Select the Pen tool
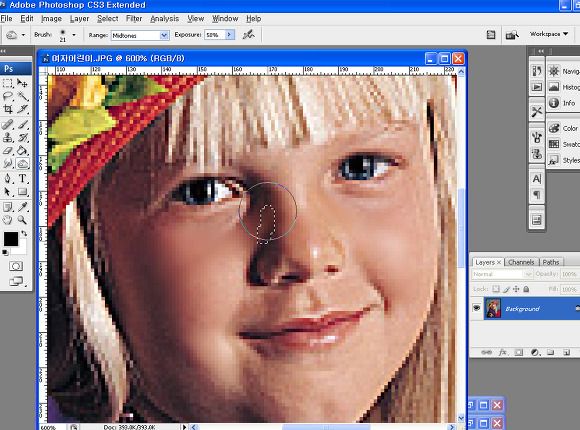Screen dimensions: 580x430 point(8,179)
